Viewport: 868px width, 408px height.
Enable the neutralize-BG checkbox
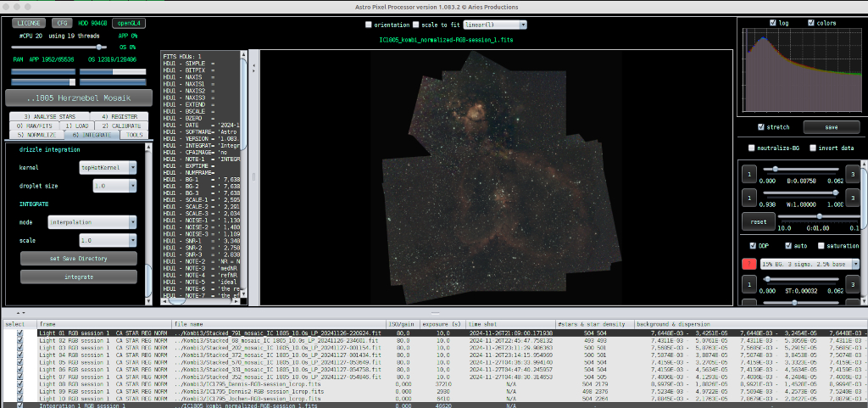(x=751, y=148)
